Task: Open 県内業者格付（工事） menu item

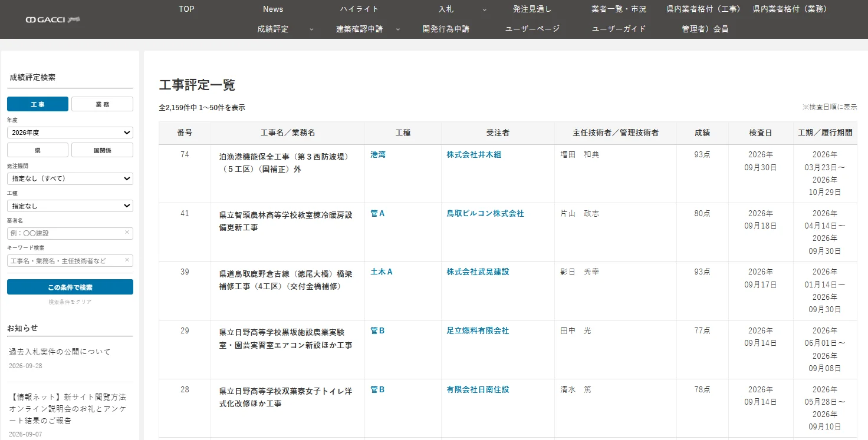Action: [703, 9]
